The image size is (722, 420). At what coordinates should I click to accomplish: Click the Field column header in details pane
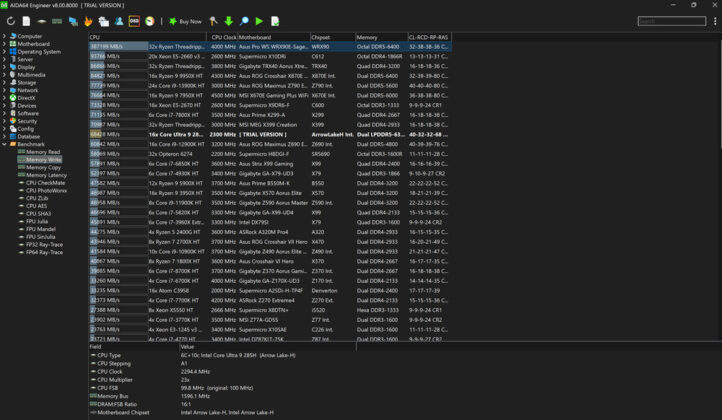click(134, 347)
